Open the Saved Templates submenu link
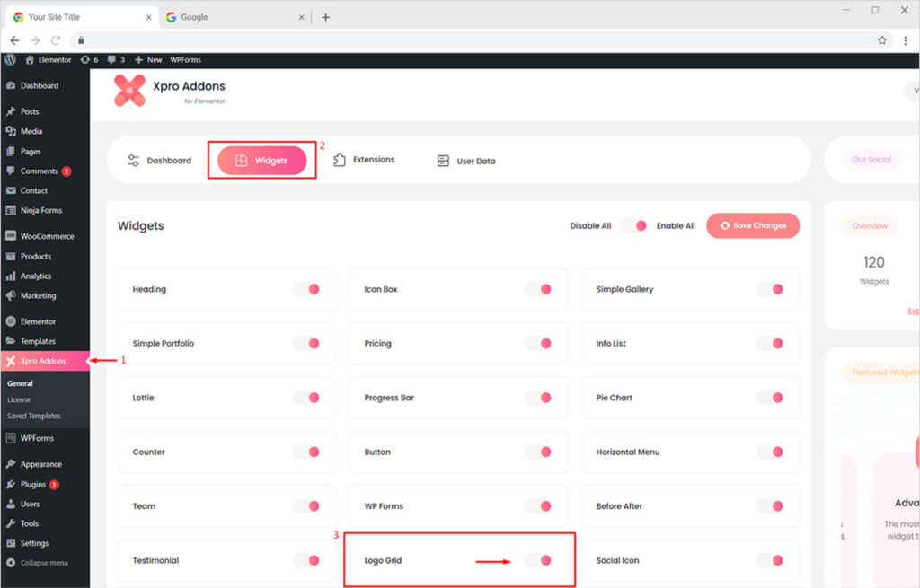 click(34, 416)
